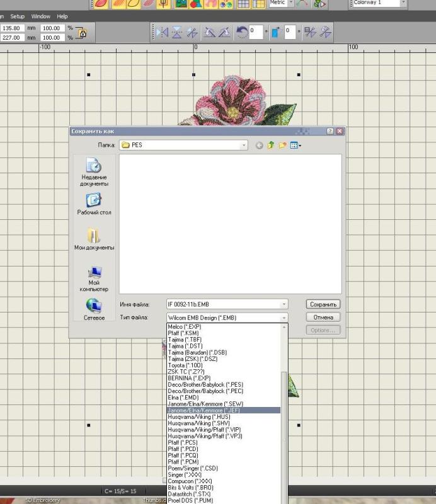This screenshot has width=436, height=504.
Task: Toggle the proportional scaling lock icon
Action: point(81,33)
